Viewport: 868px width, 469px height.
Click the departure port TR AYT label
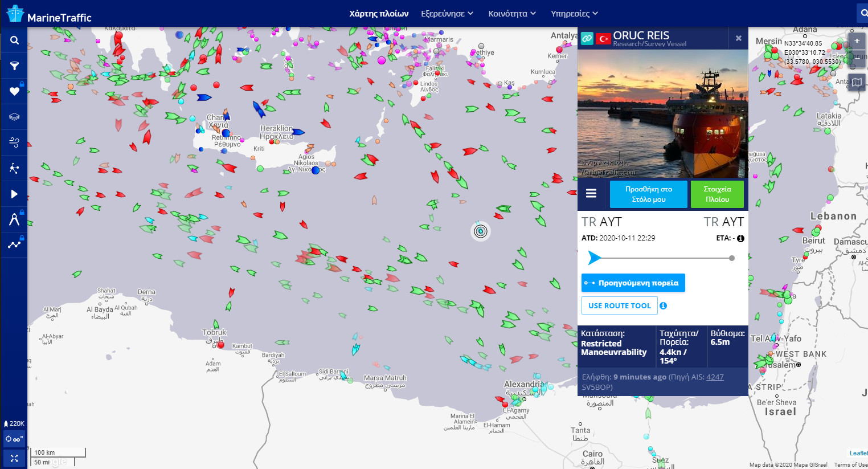point(601,222)
